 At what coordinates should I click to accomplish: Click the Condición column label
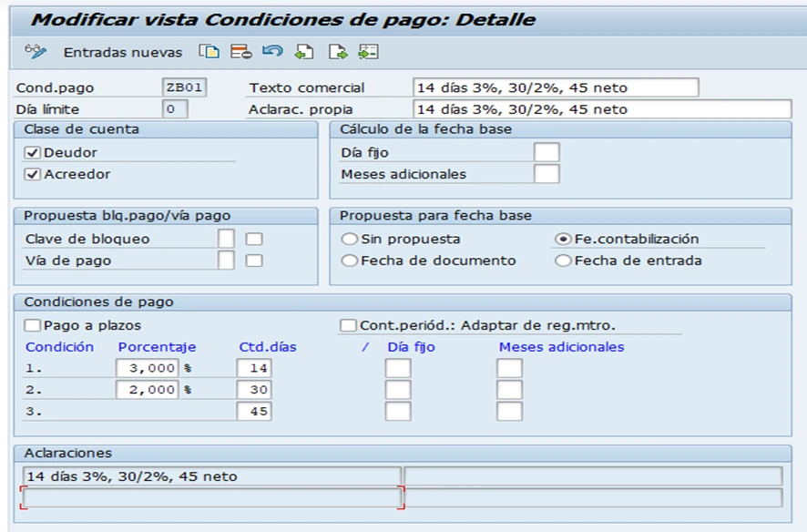click(x=60, y=347)
